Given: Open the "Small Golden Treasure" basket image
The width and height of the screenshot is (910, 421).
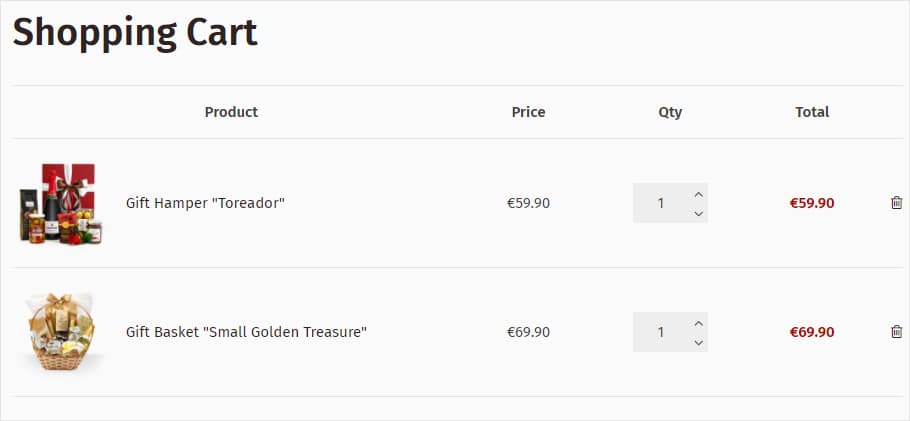Looking at the screenshot, I should [x=61, y=332].
